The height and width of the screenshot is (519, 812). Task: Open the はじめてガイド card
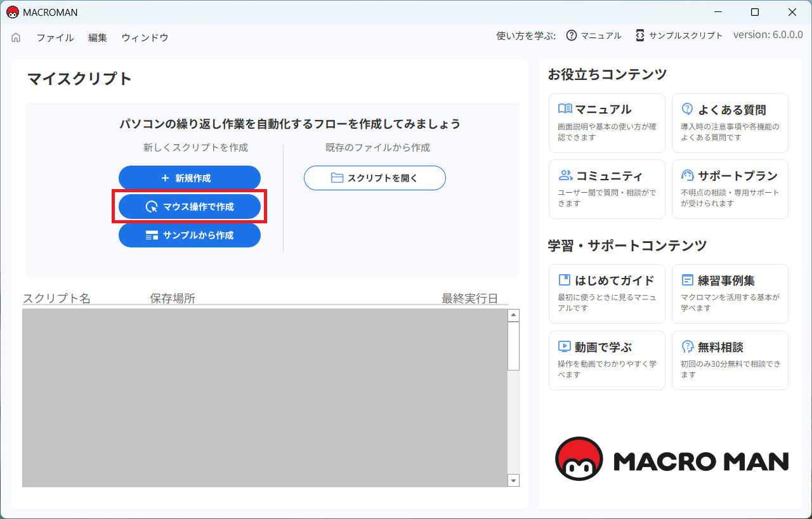tap(607, 294)
